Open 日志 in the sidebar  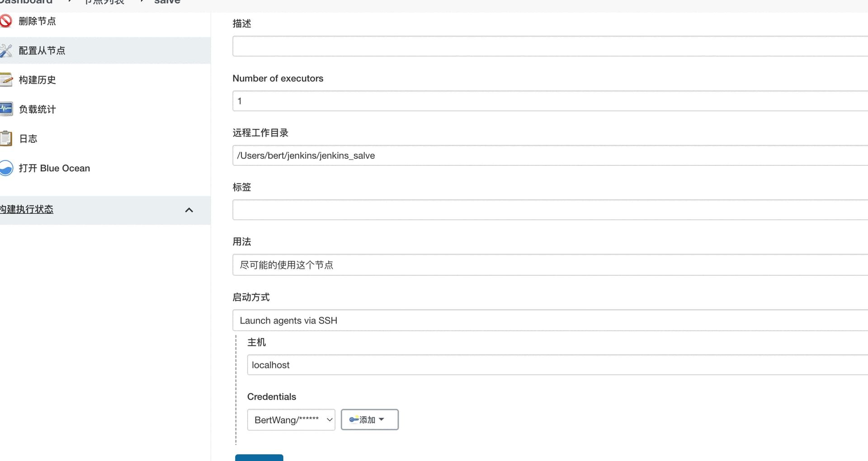(28, 139)
